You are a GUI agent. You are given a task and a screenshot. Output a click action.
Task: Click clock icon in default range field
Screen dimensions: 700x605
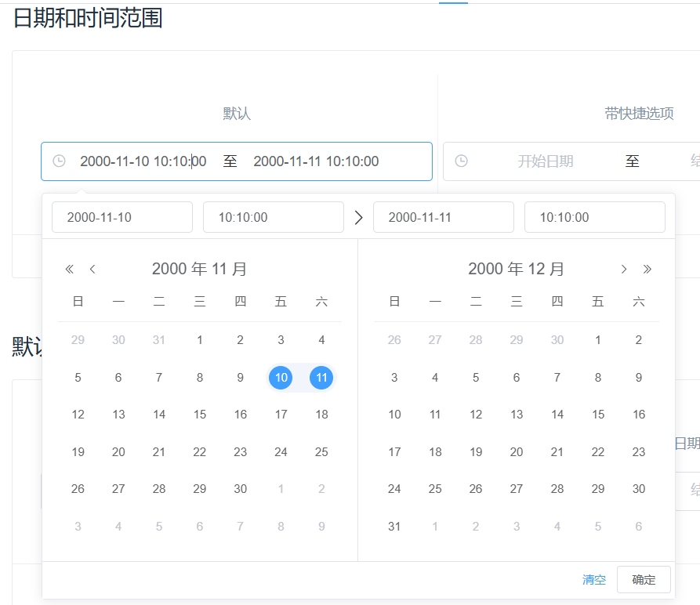pos(59,161)
